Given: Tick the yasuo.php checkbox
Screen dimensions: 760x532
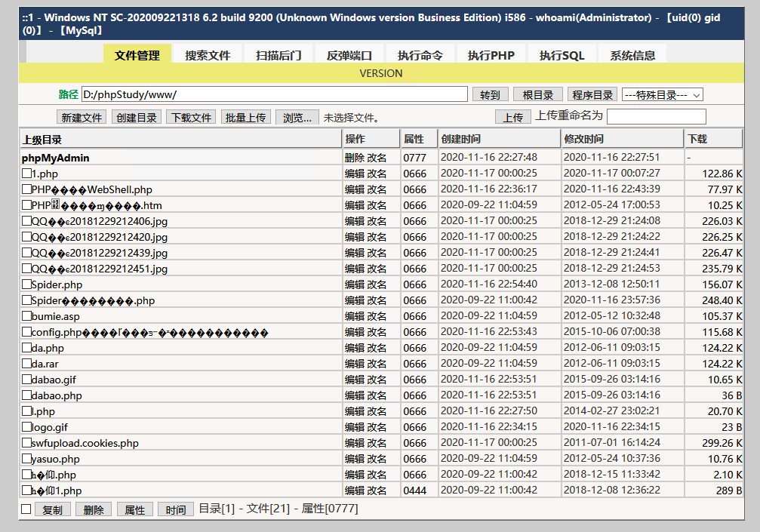Looking at the screenshot, I should (26, 458).
